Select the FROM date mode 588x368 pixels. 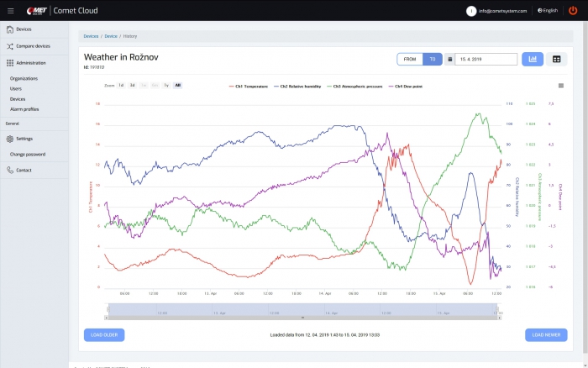410,60
